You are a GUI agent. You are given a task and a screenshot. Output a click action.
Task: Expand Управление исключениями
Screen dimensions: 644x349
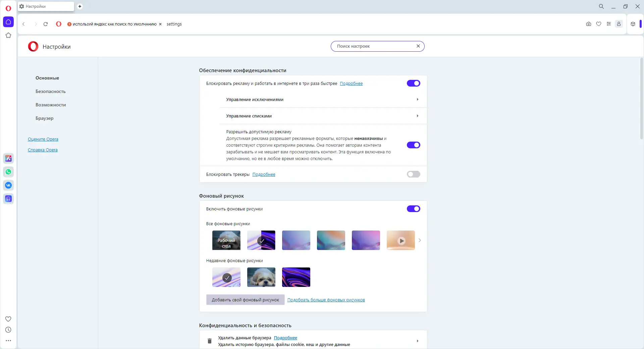coord(323,99)
